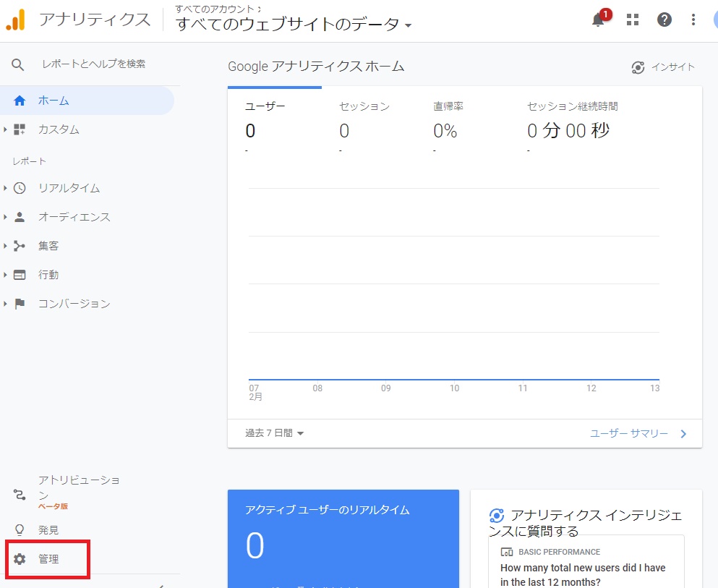Click the ユーザー サマリー arrow chevron

(683, 434)
